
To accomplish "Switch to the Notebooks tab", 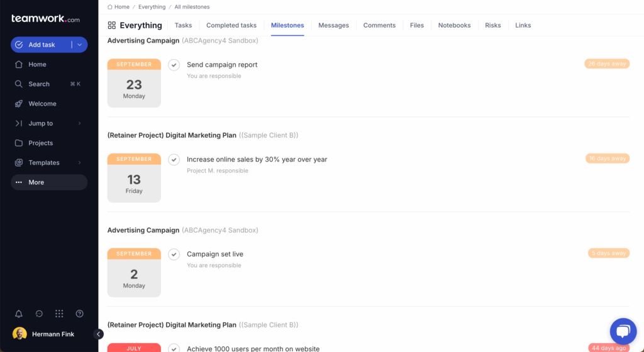I will [454, 25].
